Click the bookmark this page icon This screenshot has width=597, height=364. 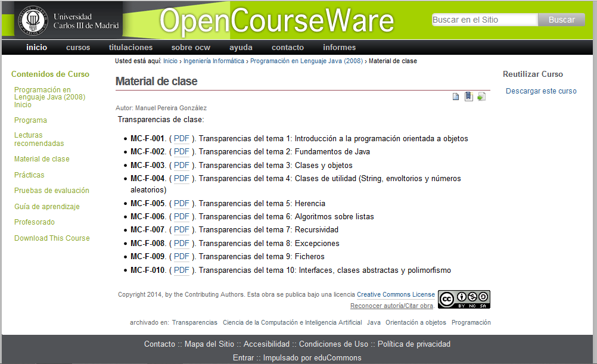click(468, 96)
